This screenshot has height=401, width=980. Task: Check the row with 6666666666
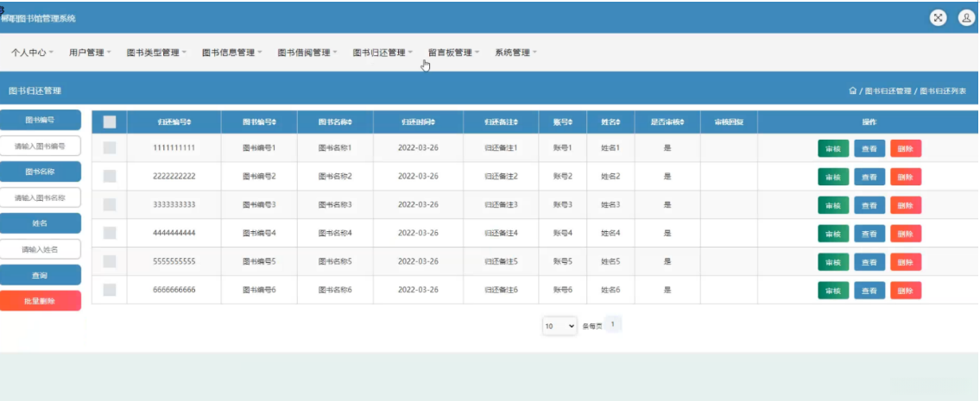[x=110, y=290]
